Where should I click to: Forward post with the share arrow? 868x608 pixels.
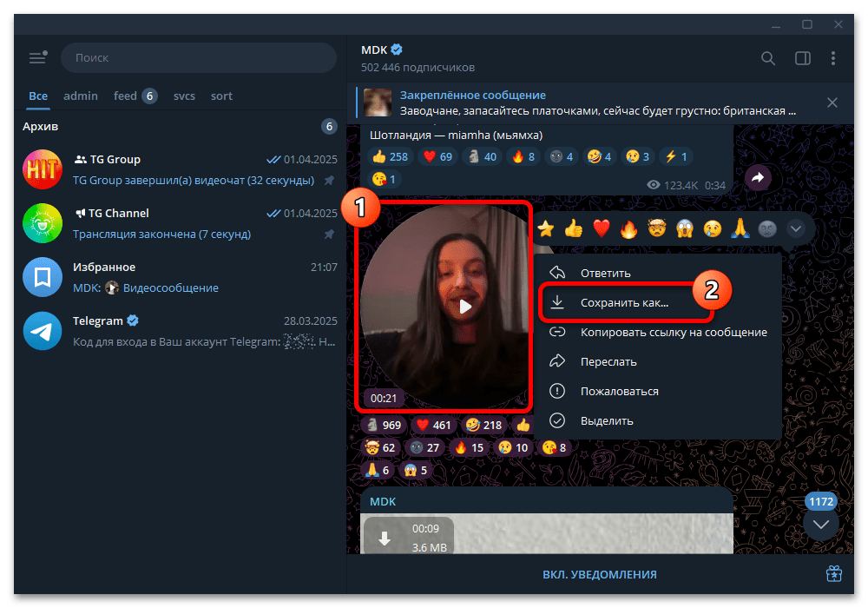coord(758,178)
